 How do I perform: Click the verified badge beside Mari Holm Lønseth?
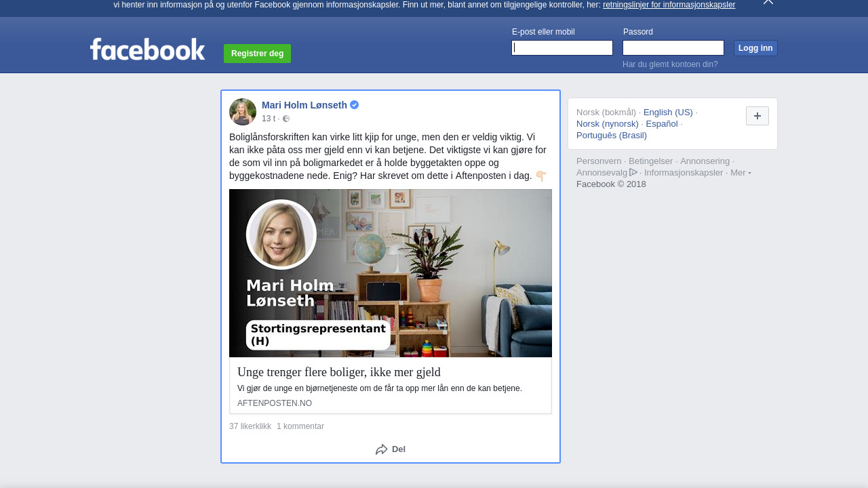click(354, 105)
